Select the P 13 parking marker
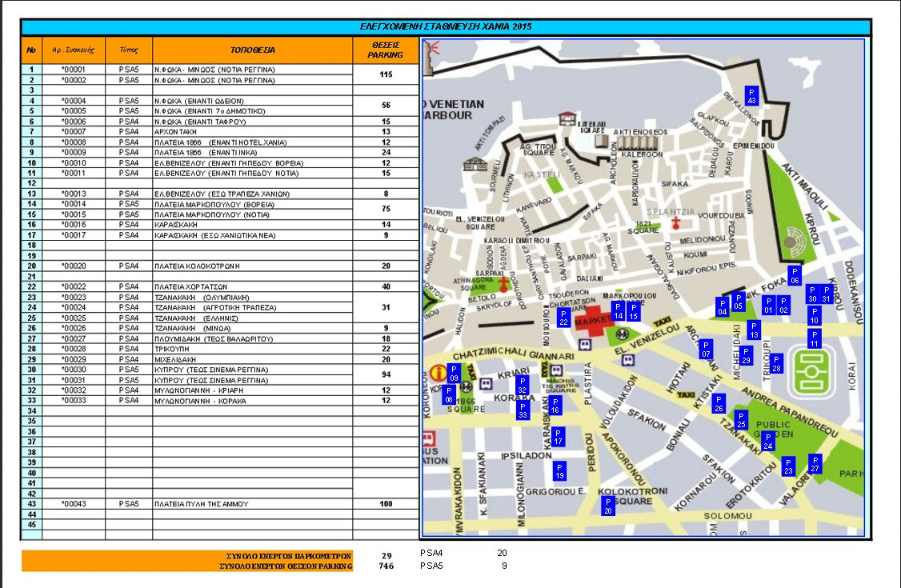This screenshot has height=588, width=901. [x=755, y=330]
